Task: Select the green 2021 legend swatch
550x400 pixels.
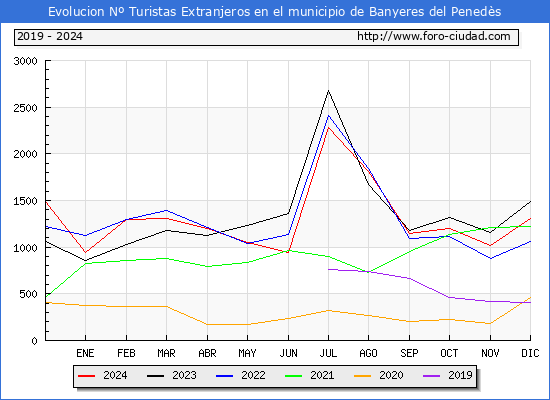Action: pyautogui.click(x=293, y=376)
